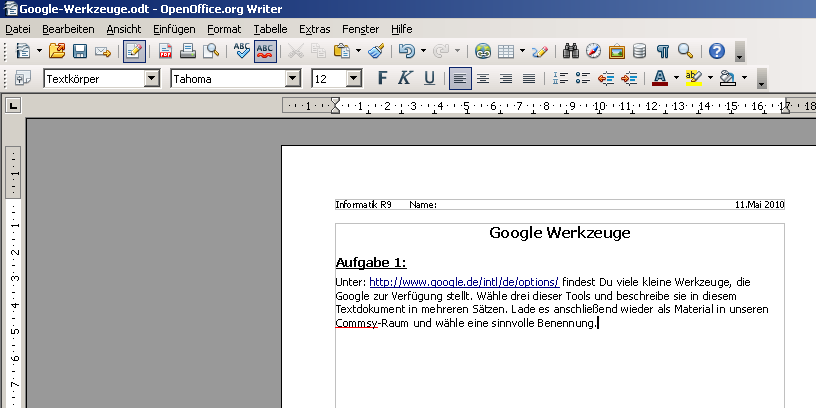Toggle bulleted list icon
816x408 pixels.
click(583, 79)
